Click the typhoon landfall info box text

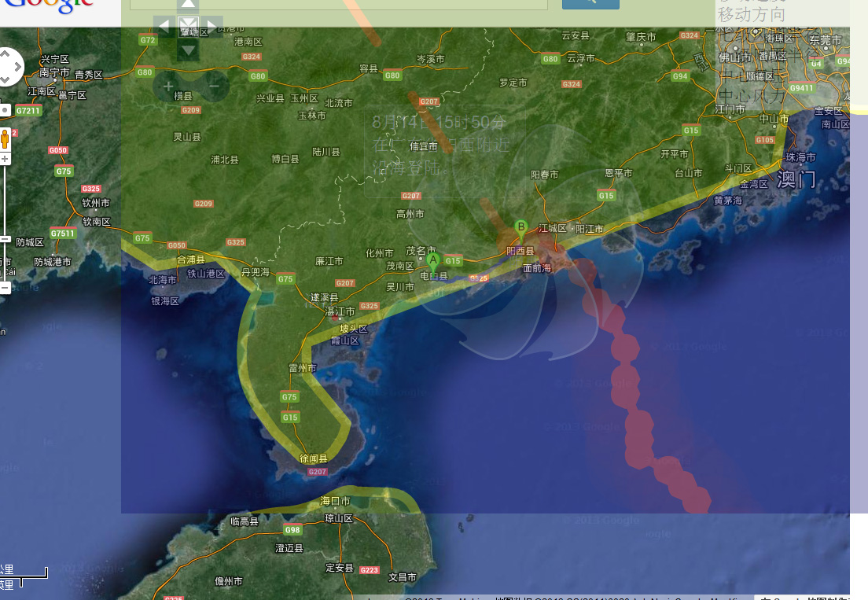click(440, 145)
